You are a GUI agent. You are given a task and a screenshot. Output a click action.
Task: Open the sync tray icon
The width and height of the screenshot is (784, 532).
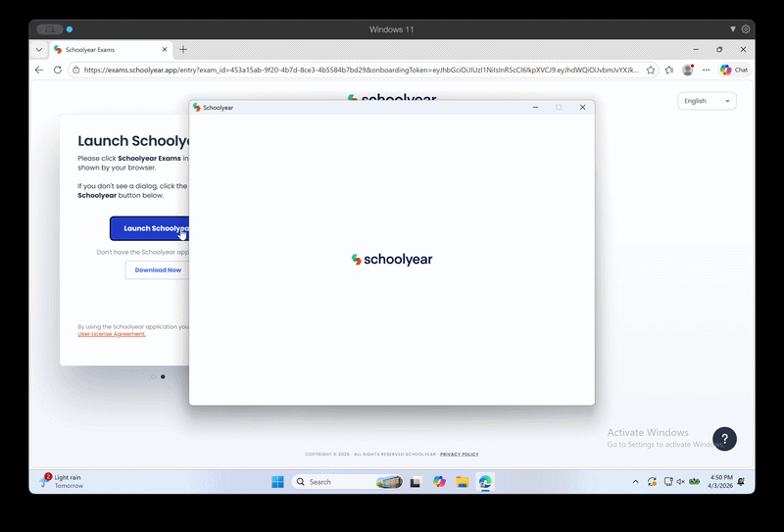652,481
